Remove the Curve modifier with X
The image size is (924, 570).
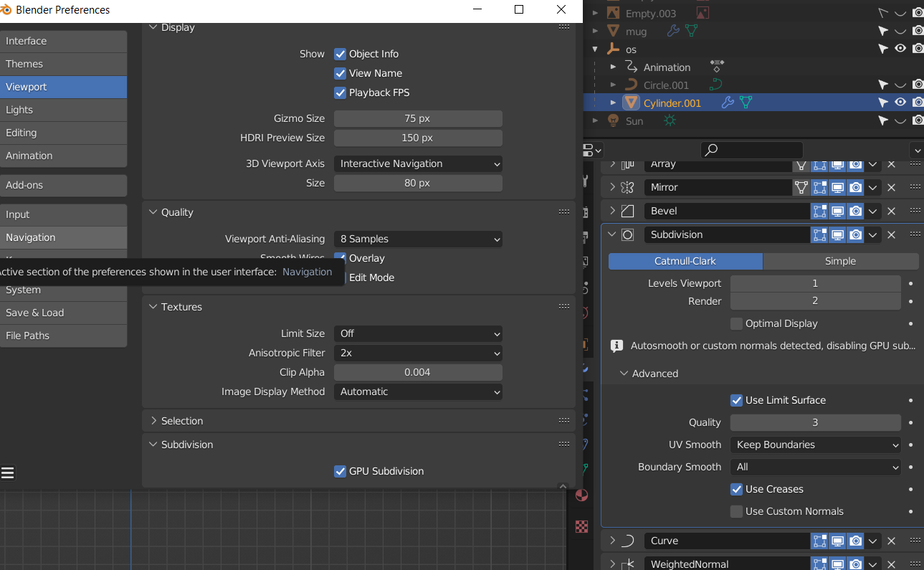[x=891, y=541]
